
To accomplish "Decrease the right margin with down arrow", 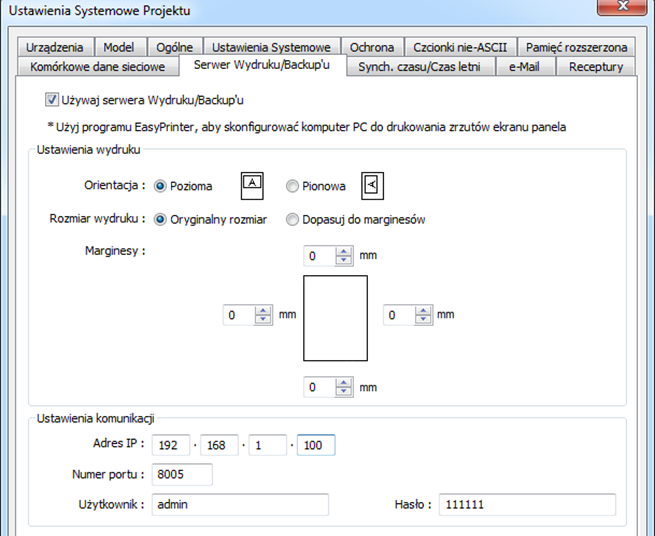I will pos(423,320).
